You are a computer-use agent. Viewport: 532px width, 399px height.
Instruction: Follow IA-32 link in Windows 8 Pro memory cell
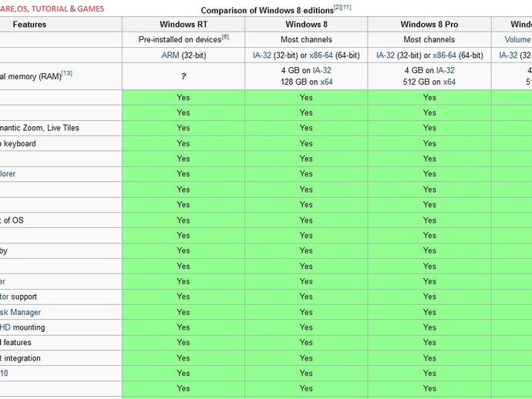pos(446,71)
